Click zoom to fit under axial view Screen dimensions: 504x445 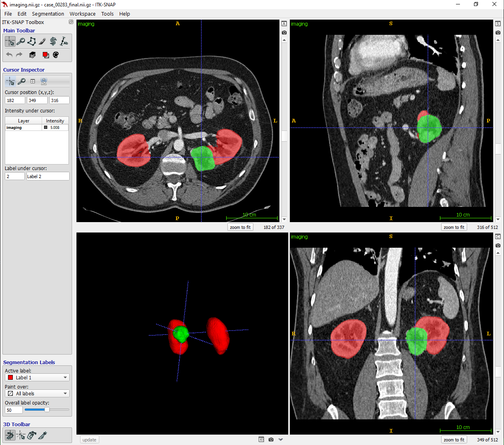240,227
